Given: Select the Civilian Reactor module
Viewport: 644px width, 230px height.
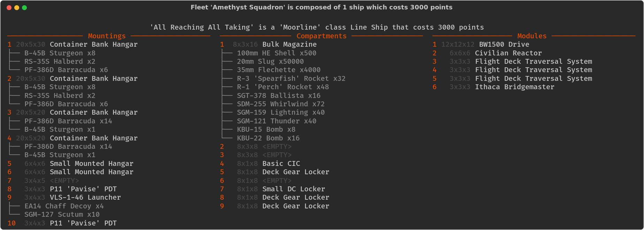Looking at the screenshot, I should click(x=508, y=53).
